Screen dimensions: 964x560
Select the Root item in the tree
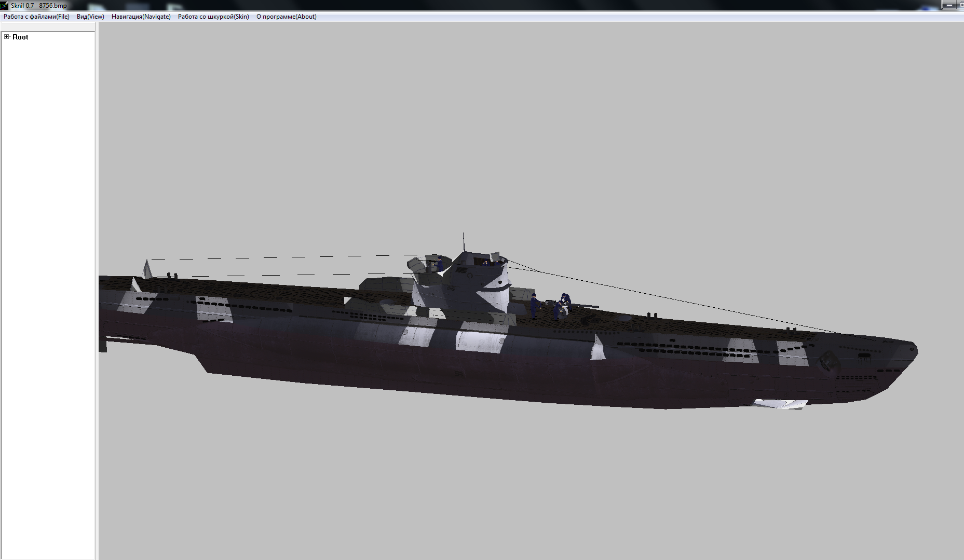coord(20,37)
